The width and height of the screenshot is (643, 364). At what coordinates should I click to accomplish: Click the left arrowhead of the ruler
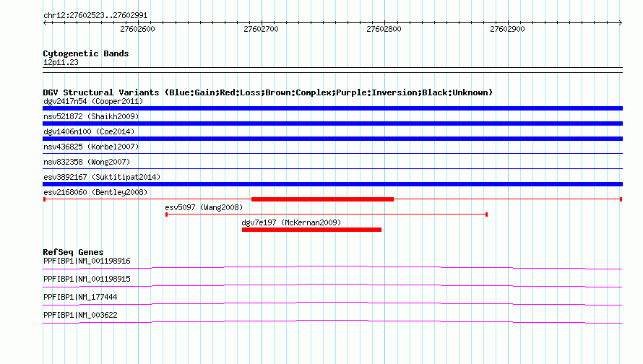(45, 23)
